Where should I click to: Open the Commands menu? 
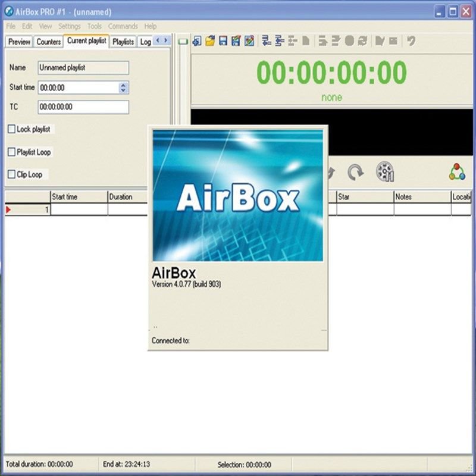coord(123,26)
